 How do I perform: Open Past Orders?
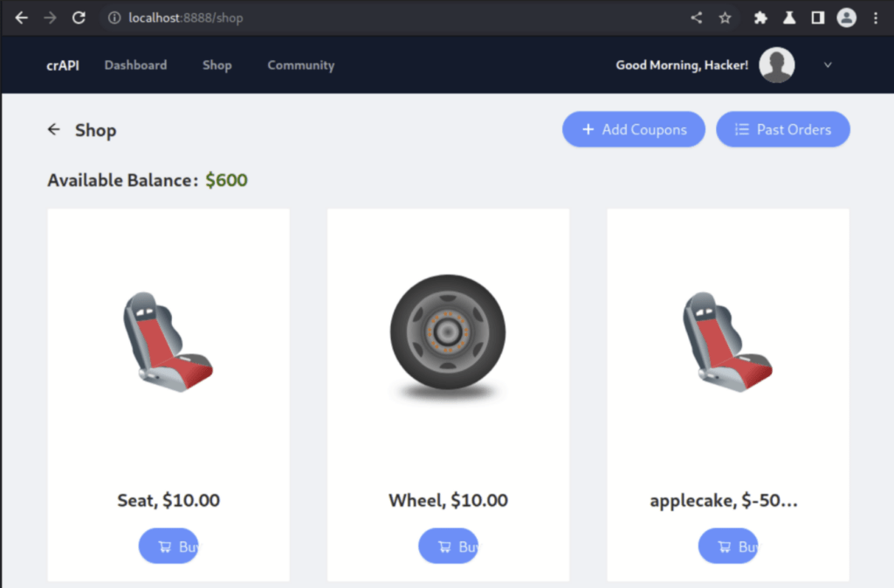[x=782, y=129]
